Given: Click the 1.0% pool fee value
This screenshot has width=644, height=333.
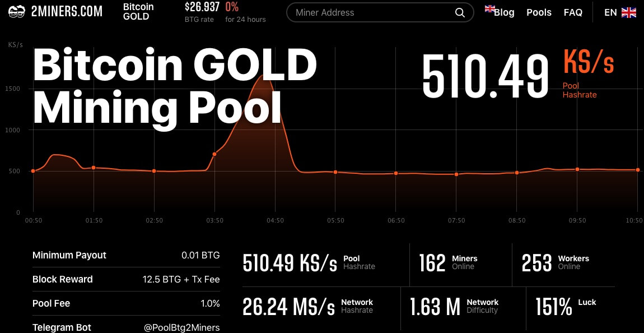Looking at the screenshot, I should pos(211,303).
